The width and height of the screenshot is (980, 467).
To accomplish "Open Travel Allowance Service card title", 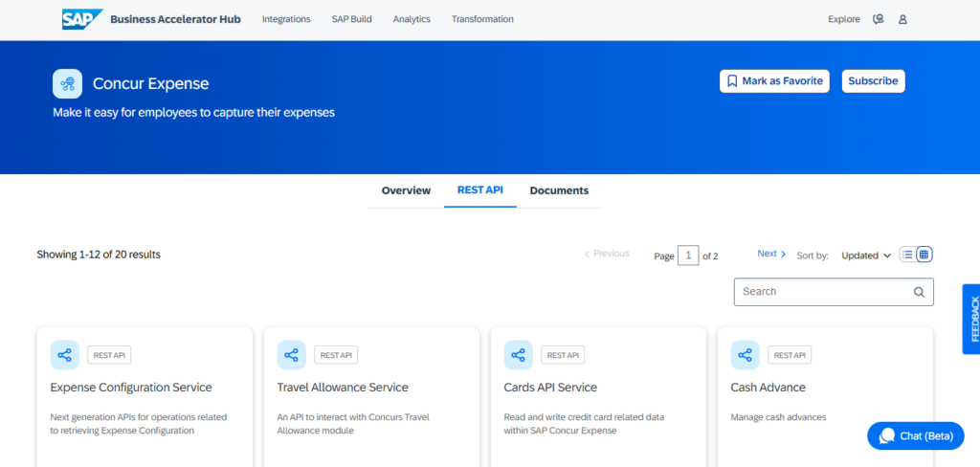I will (x=343, y=388).
